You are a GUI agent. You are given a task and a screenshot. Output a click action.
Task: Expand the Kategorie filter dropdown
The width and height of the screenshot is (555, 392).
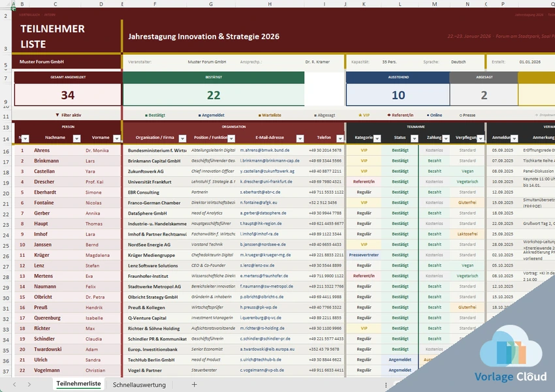(x=377, y=138)
